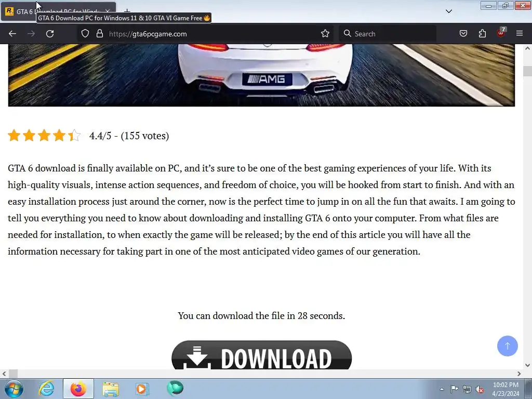This screenshot has height=399, width=532.
Task: Open the Save to Pocket icon
Action: tap(463, 33)
